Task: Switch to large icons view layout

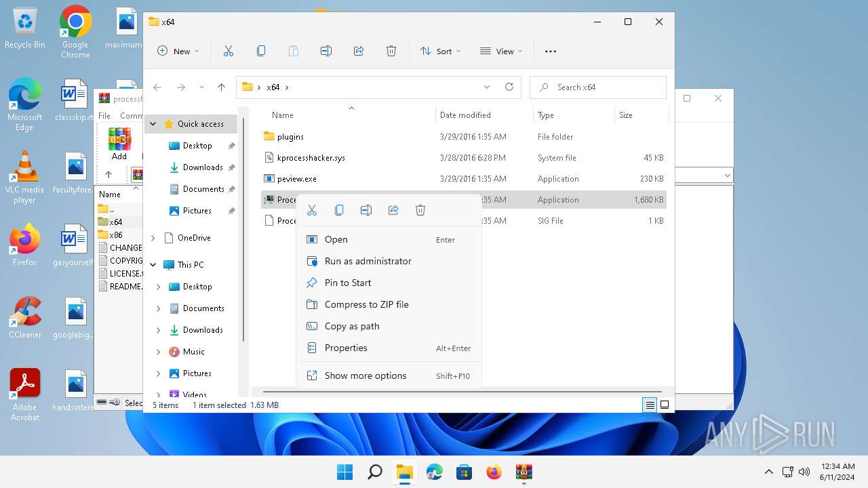Action: 665,405
